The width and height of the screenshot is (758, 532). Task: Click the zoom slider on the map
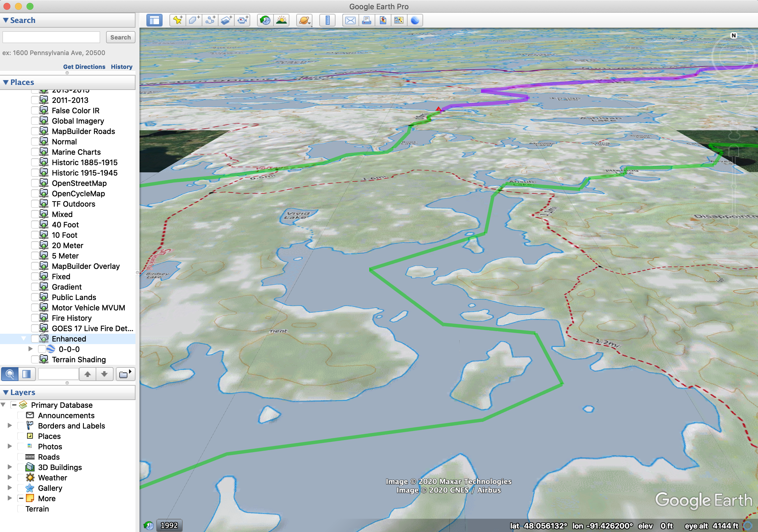[734, 186]
